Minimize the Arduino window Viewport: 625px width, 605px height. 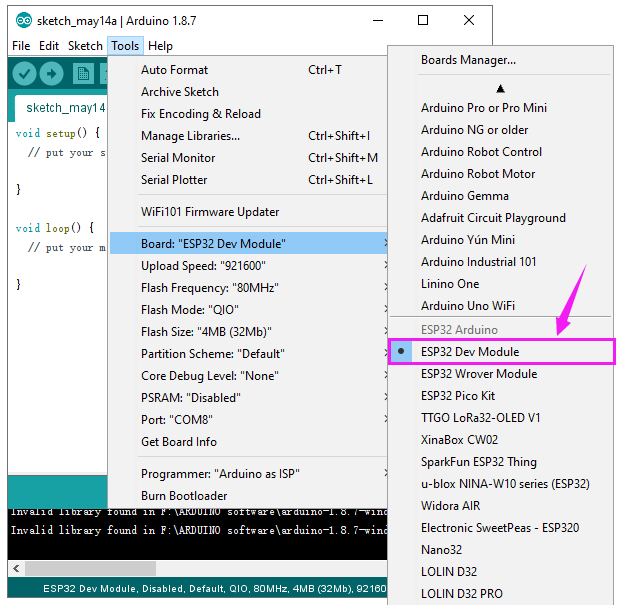coord(378,20)
